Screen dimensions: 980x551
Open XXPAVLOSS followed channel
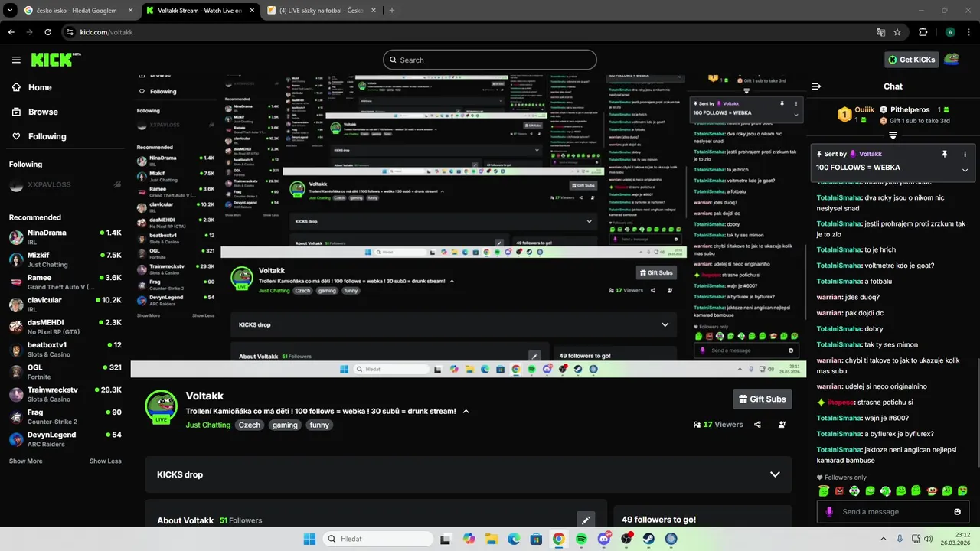65,185
